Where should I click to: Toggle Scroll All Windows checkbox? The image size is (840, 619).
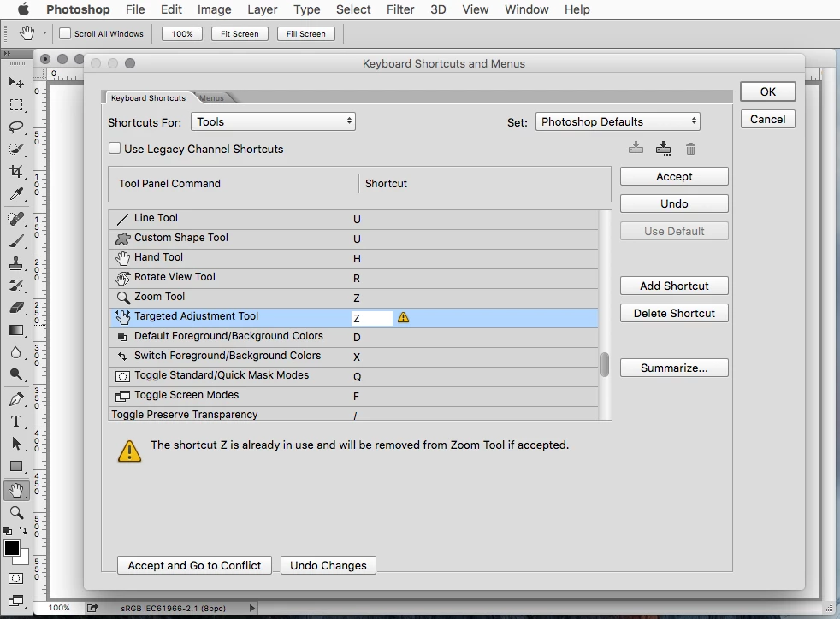click(65, 33)
